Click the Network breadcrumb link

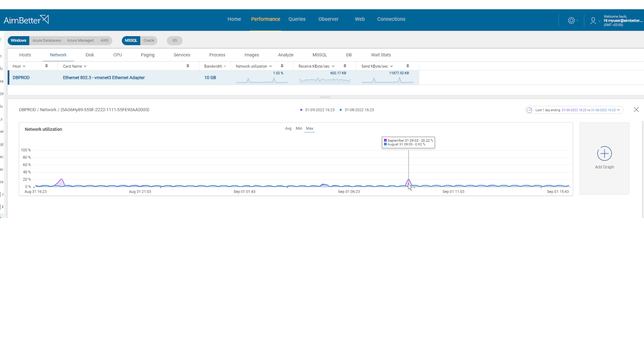48,110
